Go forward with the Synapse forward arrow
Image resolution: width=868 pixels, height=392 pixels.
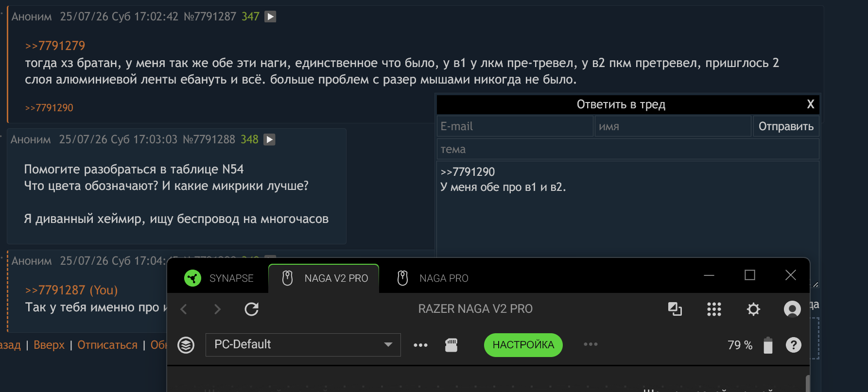(x=217, y=309)
